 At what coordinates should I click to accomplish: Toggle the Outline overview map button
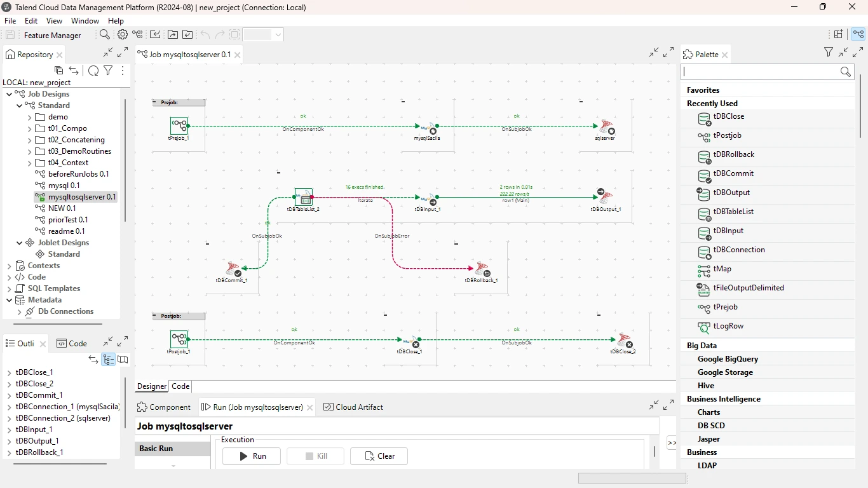pos(123,360)
